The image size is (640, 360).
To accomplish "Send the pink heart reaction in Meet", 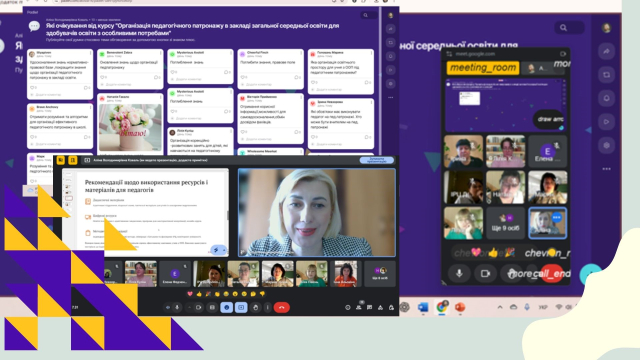I will tap(190, 294).
